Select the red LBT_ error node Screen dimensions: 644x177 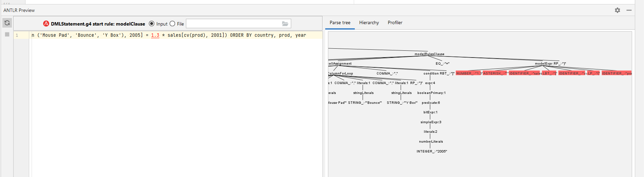click(x=549, y=73)
